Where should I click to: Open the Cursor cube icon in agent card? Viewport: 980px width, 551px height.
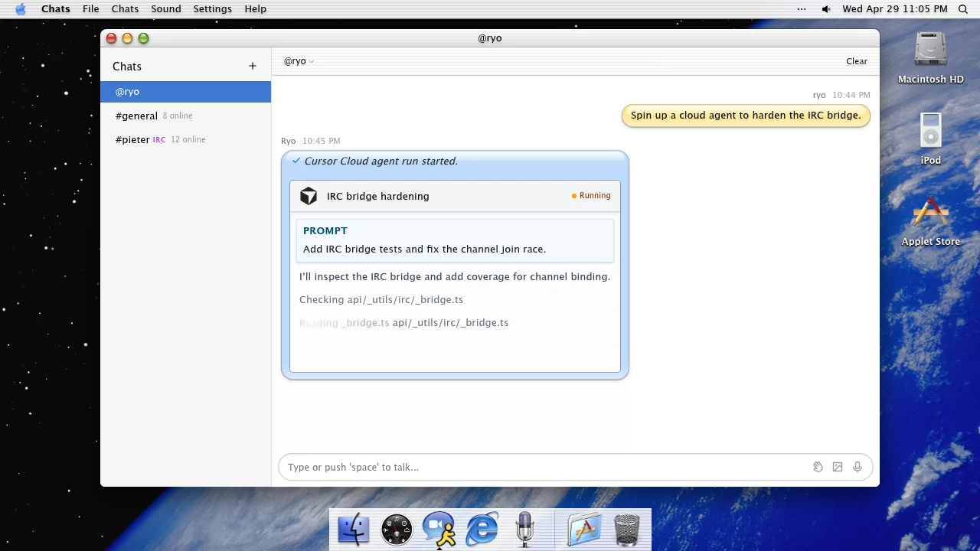[309, 197]
